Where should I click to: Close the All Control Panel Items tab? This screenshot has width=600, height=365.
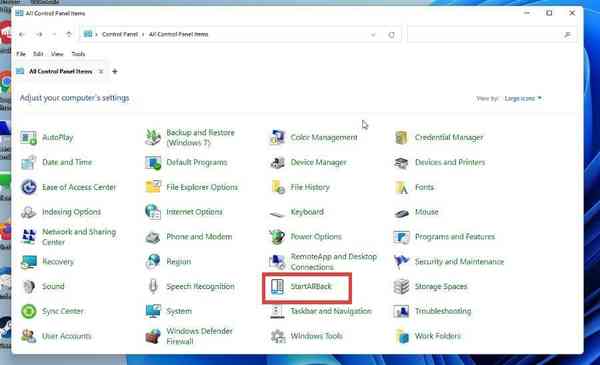tap(101, 72)
